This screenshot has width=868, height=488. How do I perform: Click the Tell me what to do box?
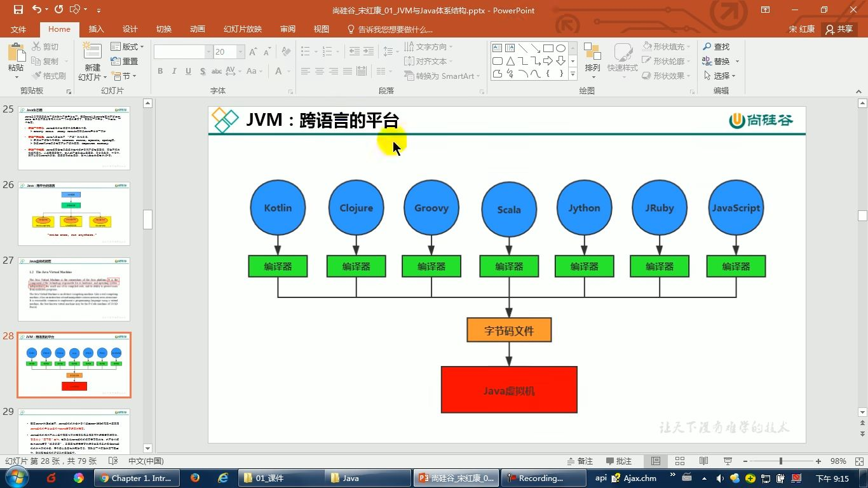390,29
